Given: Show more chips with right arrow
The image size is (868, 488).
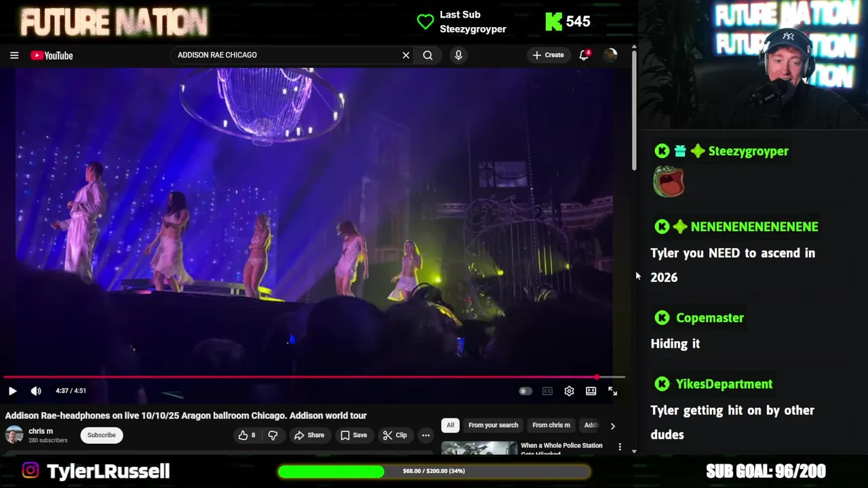Looking at the screenshot, I should 612,426.
